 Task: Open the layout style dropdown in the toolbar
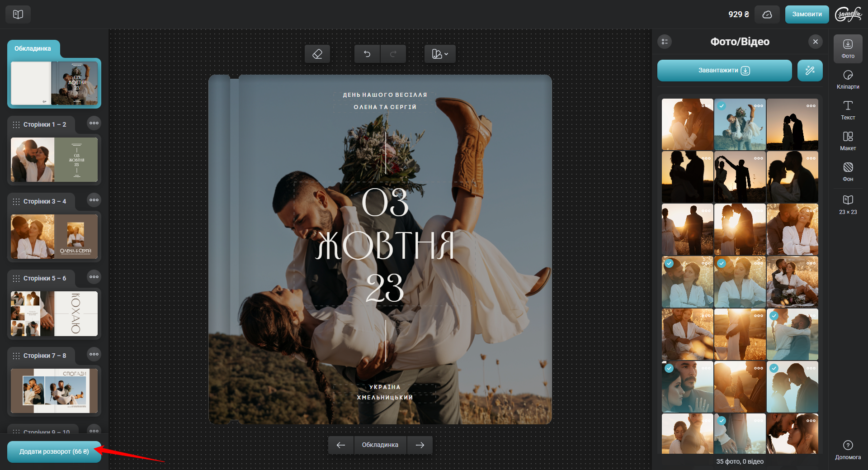pyautogui.click(x=440, y=54)
